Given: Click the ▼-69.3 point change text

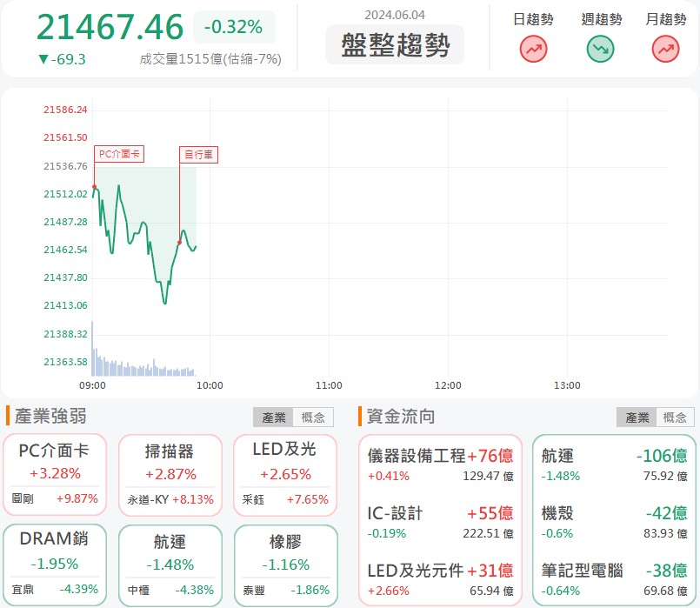Looking at the screenshot, I should (x=62, y=59).
